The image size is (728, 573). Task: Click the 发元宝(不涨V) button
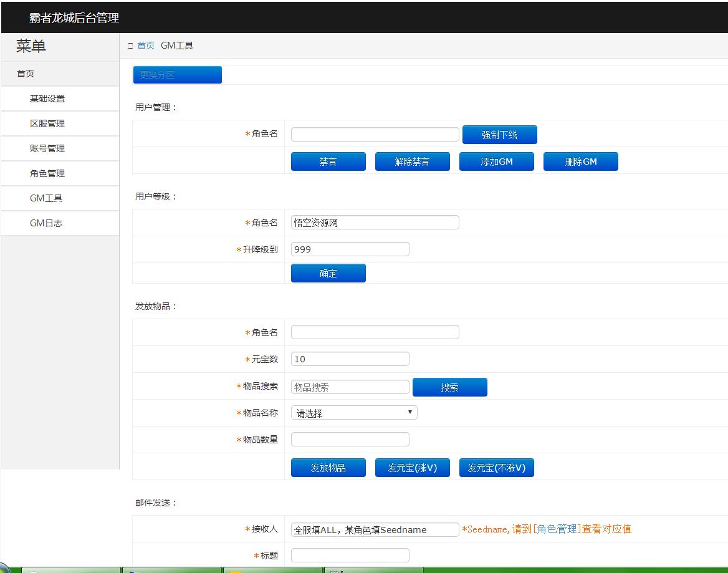click(x=496, y=468)
